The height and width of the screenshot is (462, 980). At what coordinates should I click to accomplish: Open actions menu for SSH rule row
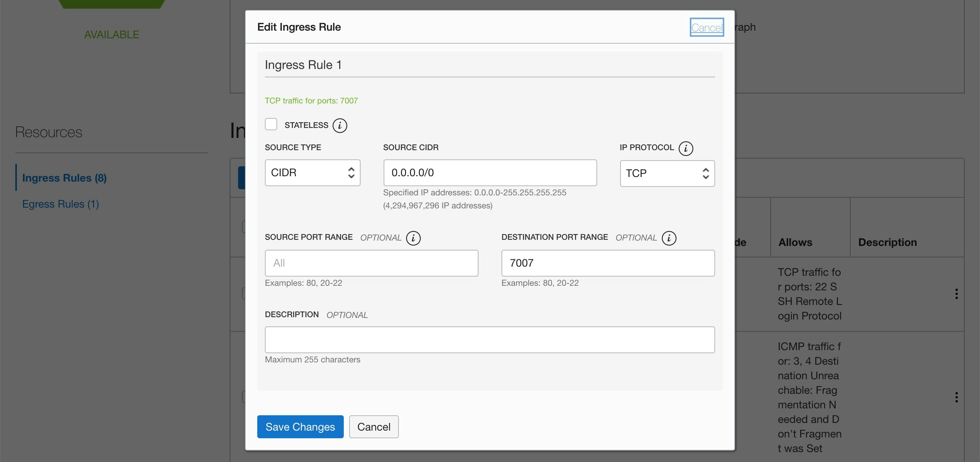coord(956,294)
